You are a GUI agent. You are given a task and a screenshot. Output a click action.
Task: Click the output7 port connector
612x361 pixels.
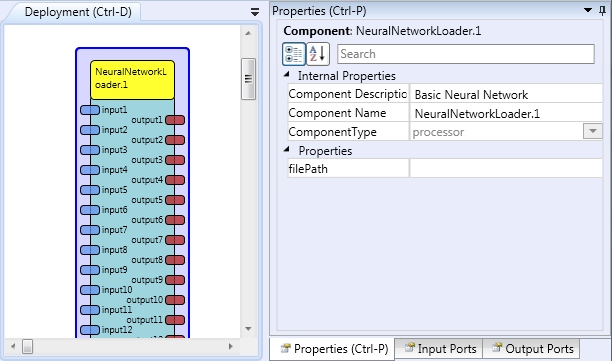pyautogui.click(x=175, y=240)
